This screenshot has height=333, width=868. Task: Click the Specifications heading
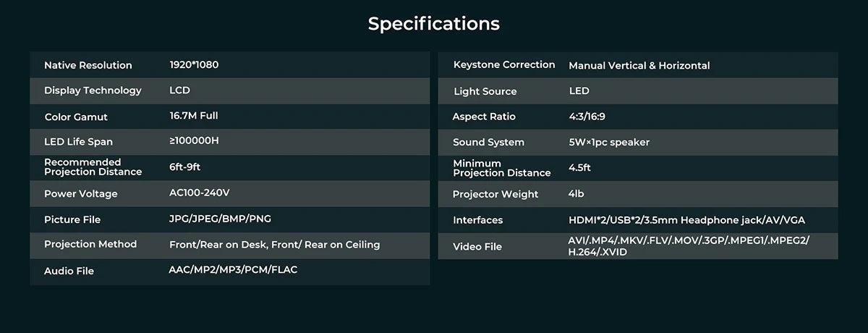pyautogui.click(x=433, y=23)
